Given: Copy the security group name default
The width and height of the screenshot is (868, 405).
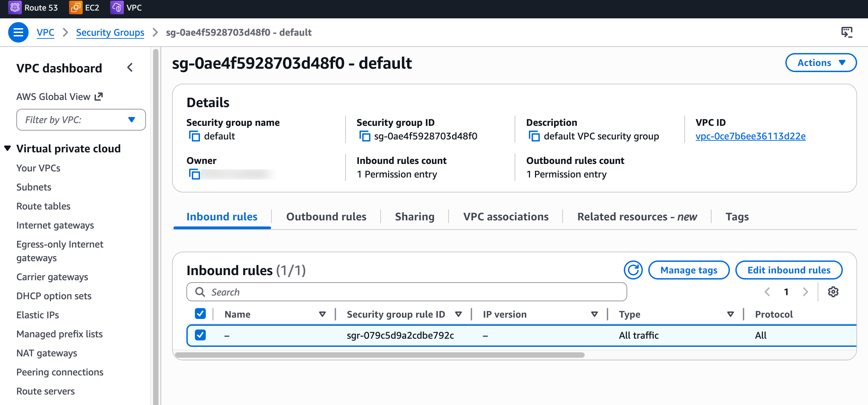Looking at the screenshot, I should [194, 136].
